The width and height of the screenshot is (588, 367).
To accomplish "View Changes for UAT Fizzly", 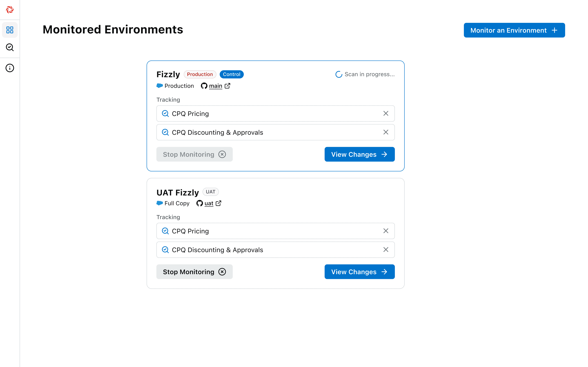I will click(x=359, y=272).
